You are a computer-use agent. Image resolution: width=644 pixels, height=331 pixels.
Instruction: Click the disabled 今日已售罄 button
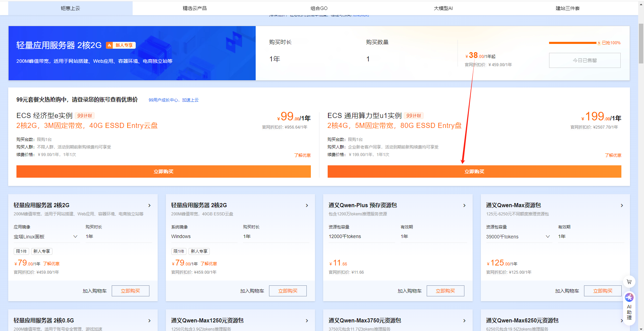pos(584,60)
